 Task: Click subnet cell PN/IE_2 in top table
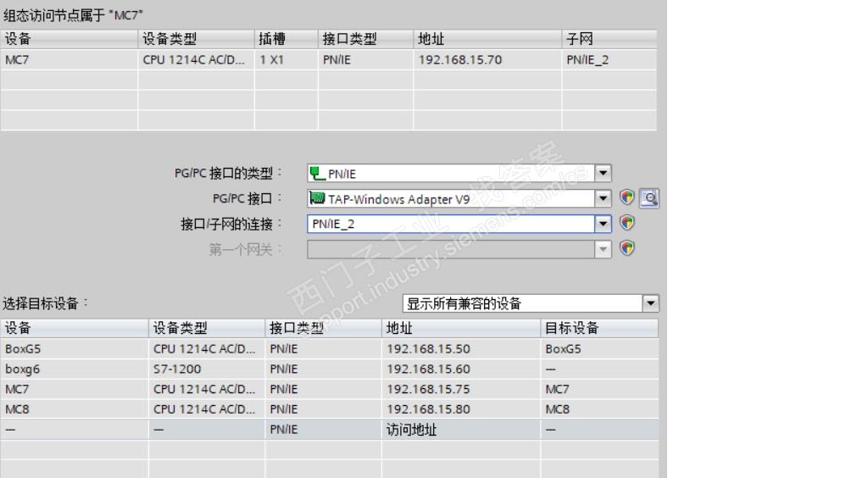(587, 59)
